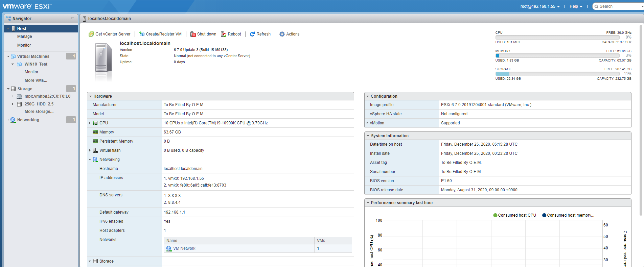The height and width of the screenshot is (267, 644).
Task: Click the Refresh arrow icon
Action: 252,34
